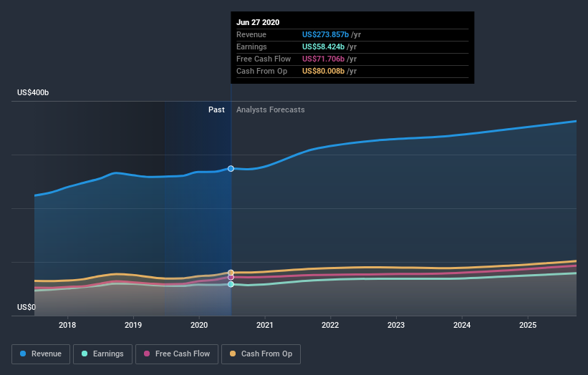Image resolution: width=588 pixels, height=375 pixels.
Task: Toggle the Earnings legend button
Action: click(102, 354)
